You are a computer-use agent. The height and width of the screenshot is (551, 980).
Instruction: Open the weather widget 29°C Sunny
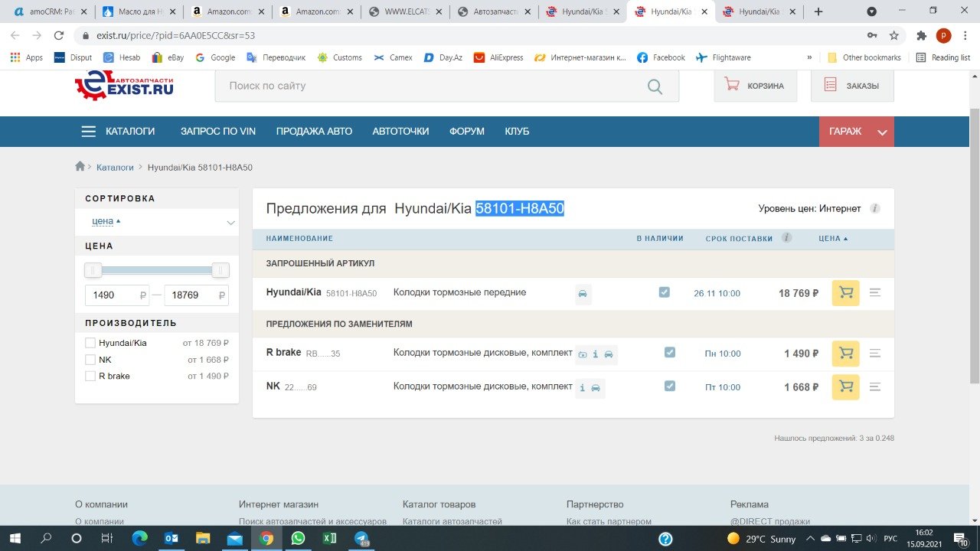click(762, 539)
